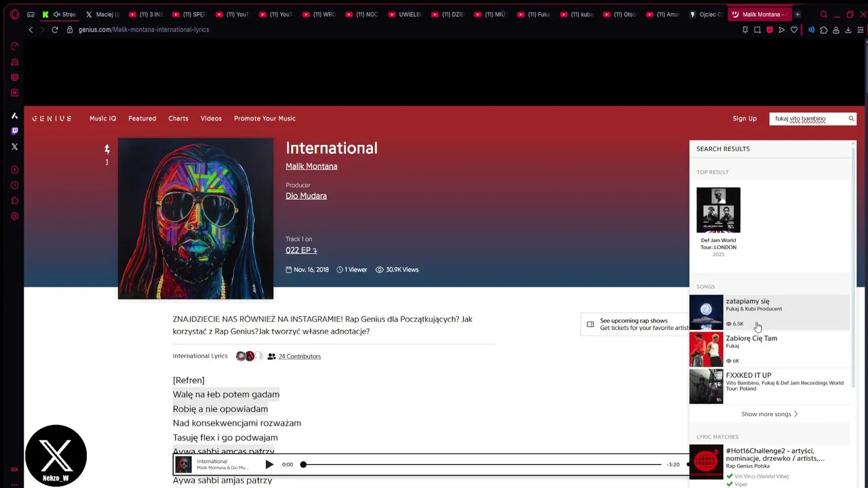Open the easy setup lines icon
The height and width of the screenshot is (488, 868).
pos(861,30)
